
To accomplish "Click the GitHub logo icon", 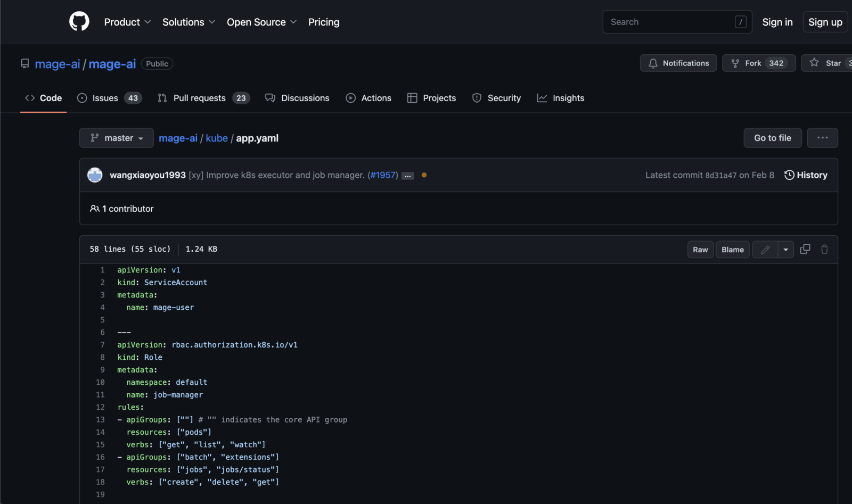I will (x=79, y=21).
